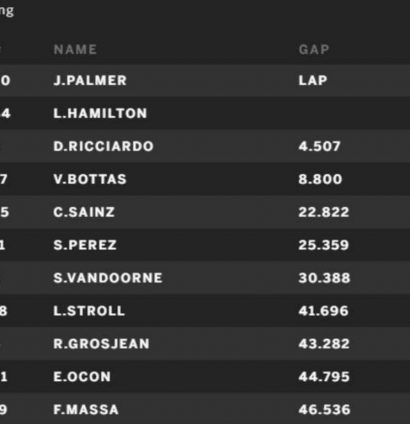Click the LAP gap value for Palmer
This screenshot has width=410, height=424.
coord(313,80)
